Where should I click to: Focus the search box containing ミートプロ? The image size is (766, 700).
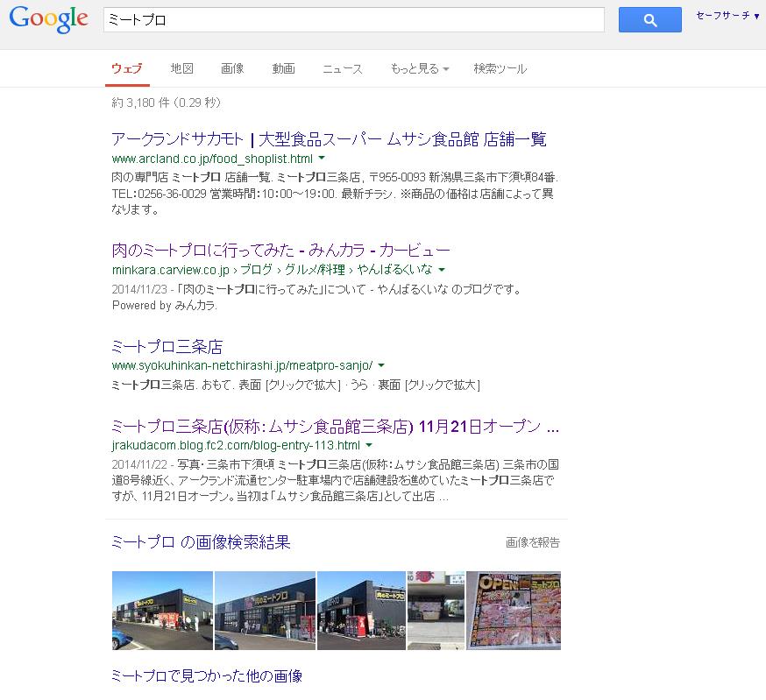[x=354, y=20]
